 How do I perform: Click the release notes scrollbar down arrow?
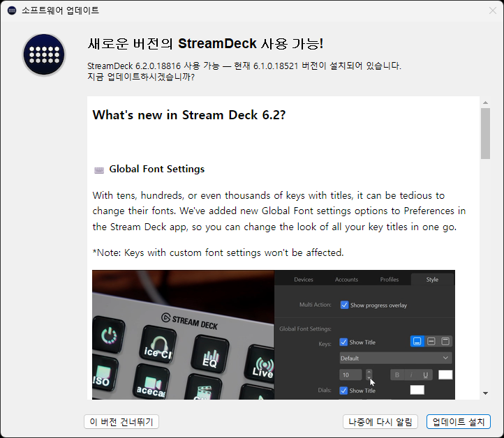click(485, 393)
